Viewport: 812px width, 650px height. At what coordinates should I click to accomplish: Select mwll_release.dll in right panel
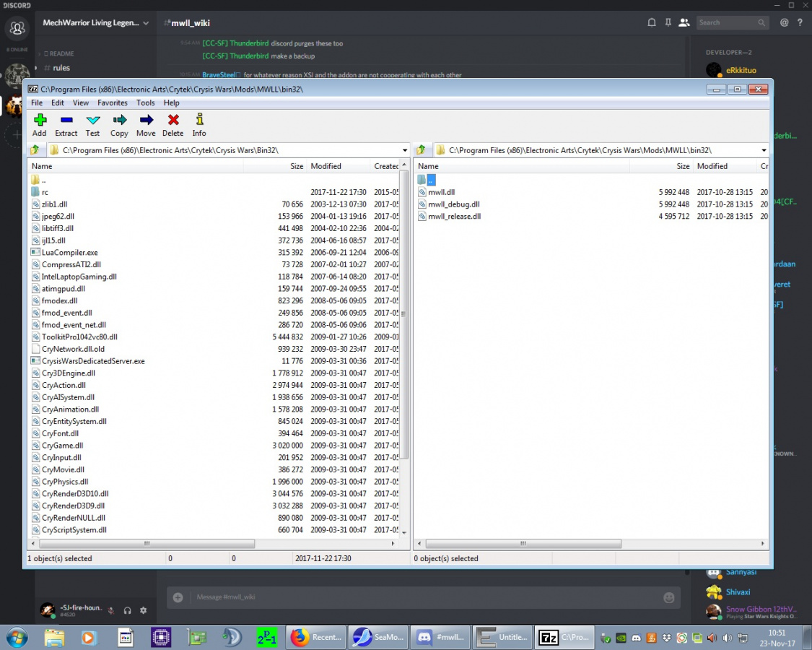click(454, 216)
